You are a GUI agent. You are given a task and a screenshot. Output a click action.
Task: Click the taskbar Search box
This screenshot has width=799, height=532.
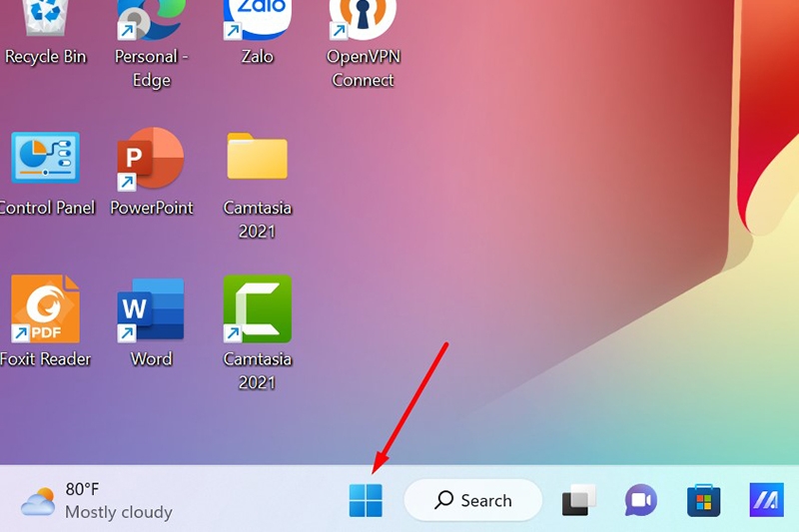coord(472,500)
